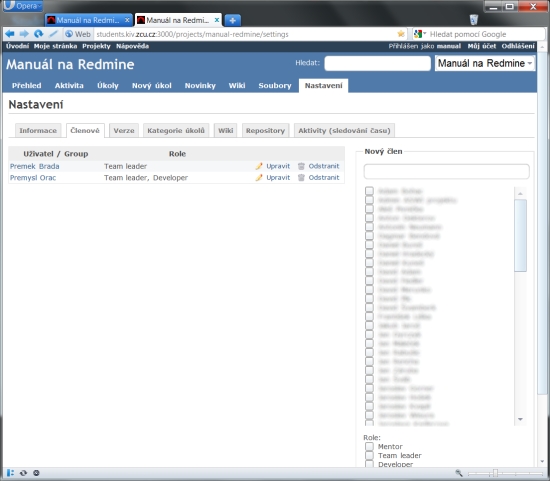Open the Manuál na Redmine project jump dropdown
The height and width of the screenshot is (481, 550).
pos(485,64)
